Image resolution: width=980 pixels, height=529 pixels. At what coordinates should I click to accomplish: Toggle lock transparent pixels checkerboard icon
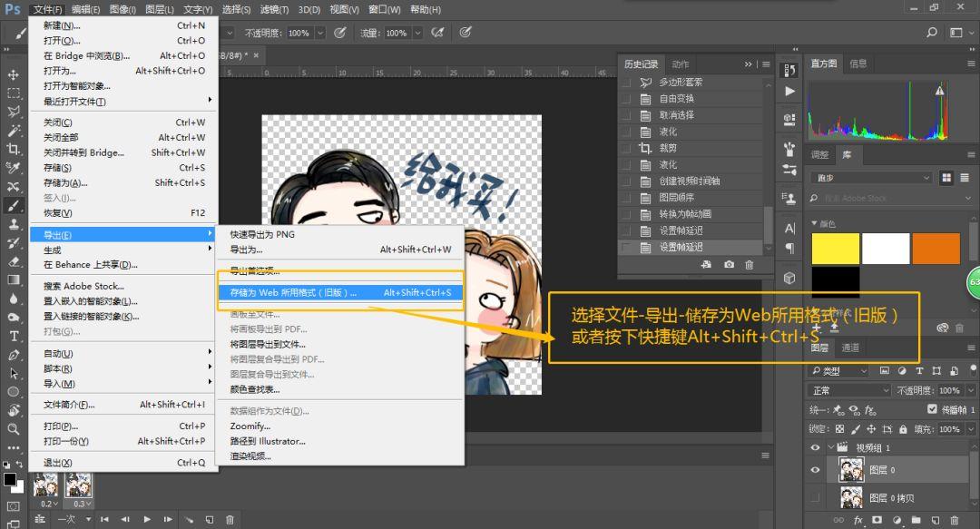[839, 429]
